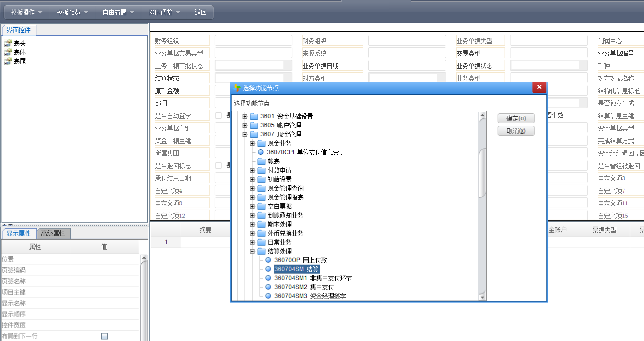This screenshot has width=644, height=341.
Task: Click the node icon of 360704SM3 资金经理签字
Action: tap(268, 296)
